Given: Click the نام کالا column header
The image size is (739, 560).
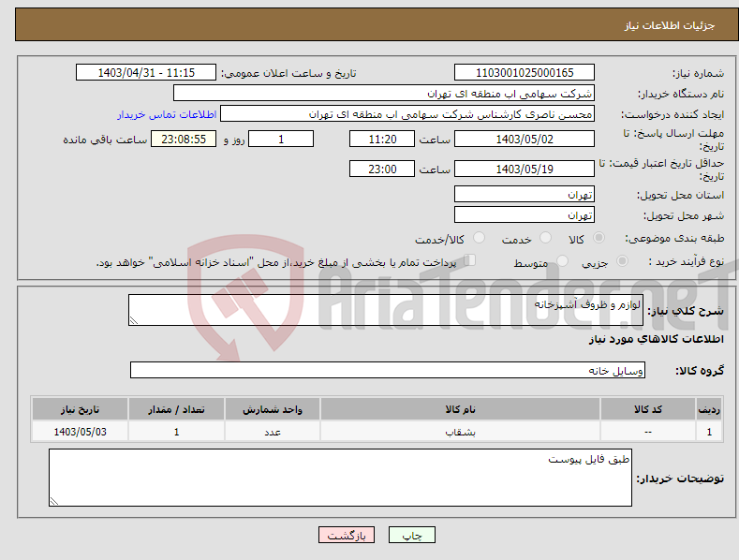Looking at the screenshot, I should (460, 409).
